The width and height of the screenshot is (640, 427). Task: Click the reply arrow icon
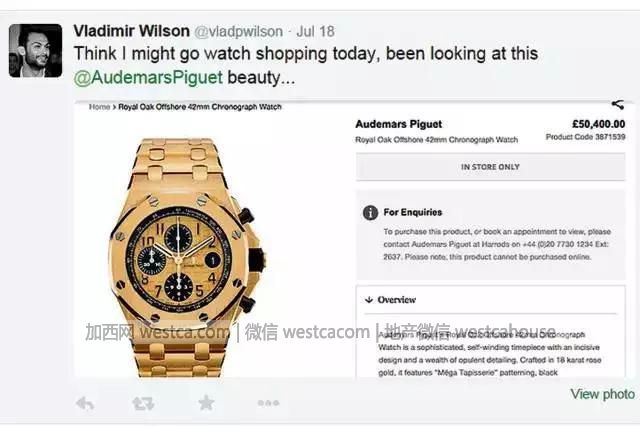[x=85, y=404]
